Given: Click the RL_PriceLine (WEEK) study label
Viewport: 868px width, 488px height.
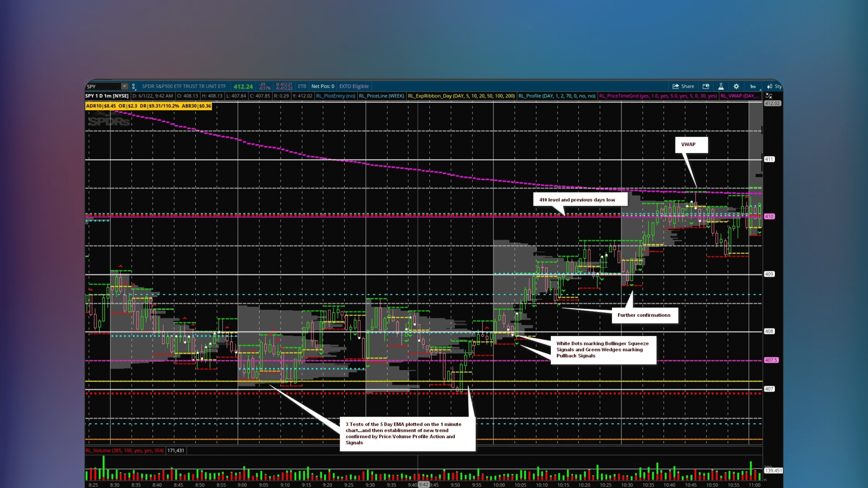Looking at the screenshot, I should pyautogui.click(x=381, y=96).
